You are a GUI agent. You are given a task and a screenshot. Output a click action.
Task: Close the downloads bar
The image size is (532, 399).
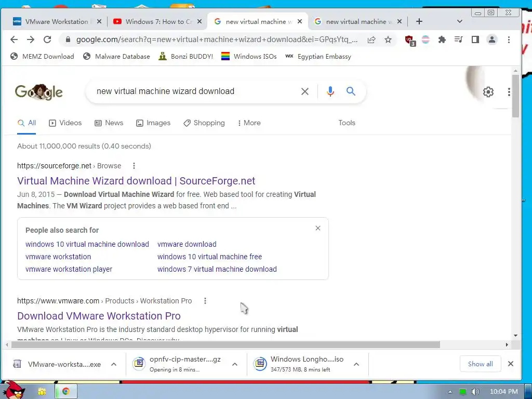[x=510, y=364]
